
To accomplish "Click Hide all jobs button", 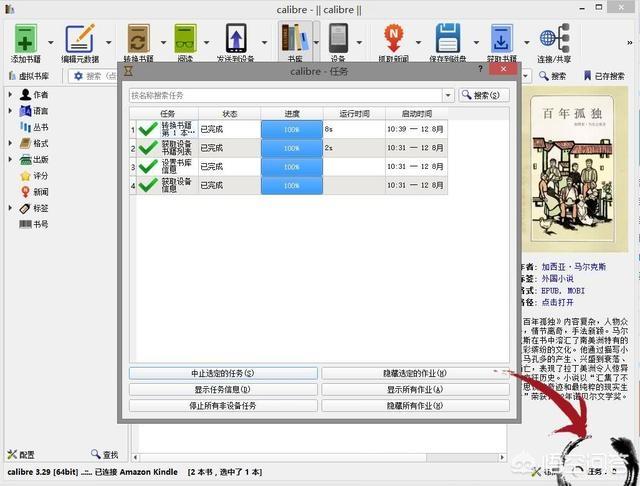I will pyautogui.click(x=415, y=406).
